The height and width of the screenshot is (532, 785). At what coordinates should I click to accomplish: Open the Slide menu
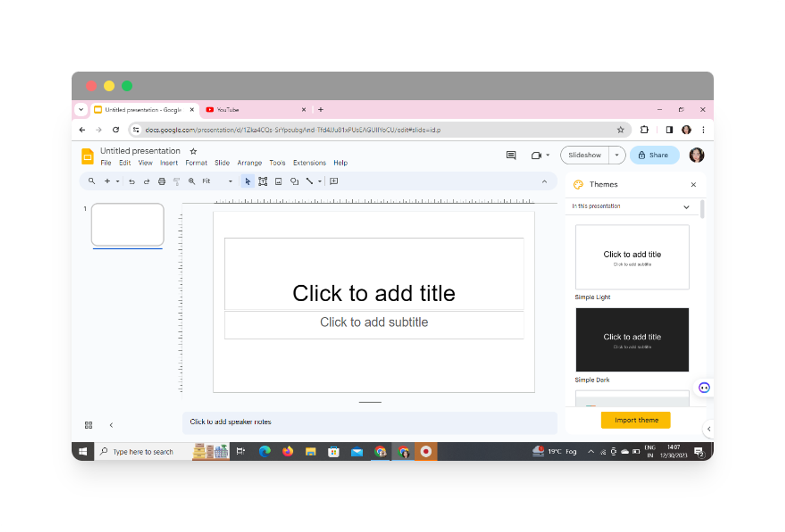222,163
